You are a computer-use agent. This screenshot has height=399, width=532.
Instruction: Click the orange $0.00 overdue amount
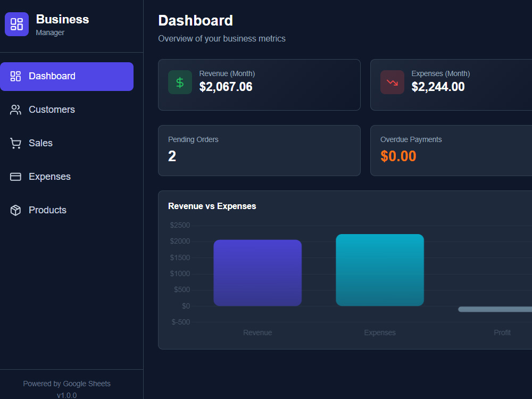[398, 156]
